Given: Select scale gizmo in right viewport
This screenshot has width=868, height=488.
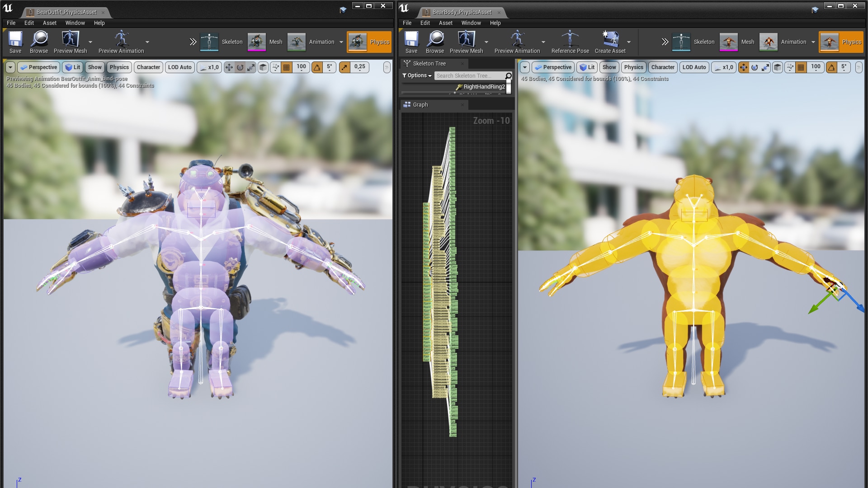Looking at the screenshot, I should coord(765,67).
